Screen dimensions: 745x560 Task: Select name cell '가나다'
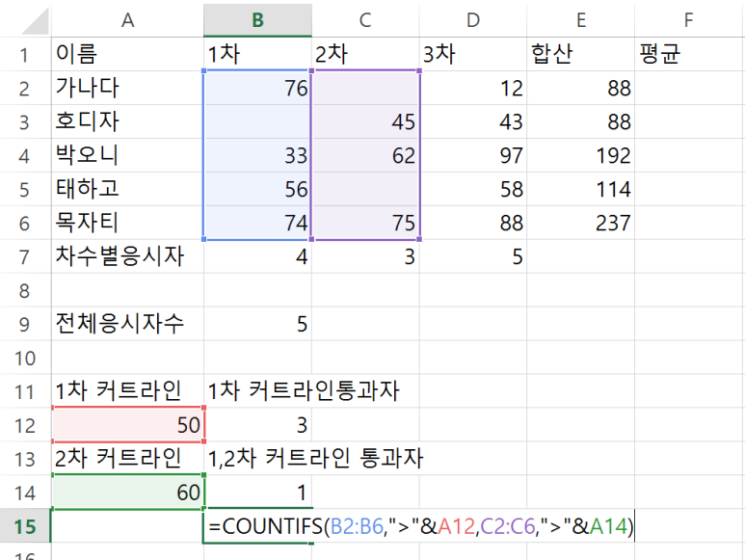127,89
